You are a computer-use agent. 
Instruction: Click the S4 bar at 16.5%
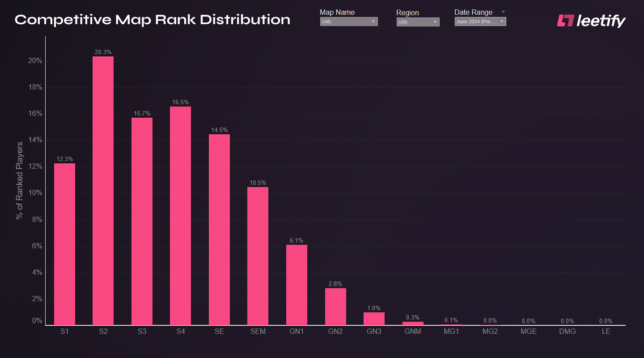click(x=180, y=216)
